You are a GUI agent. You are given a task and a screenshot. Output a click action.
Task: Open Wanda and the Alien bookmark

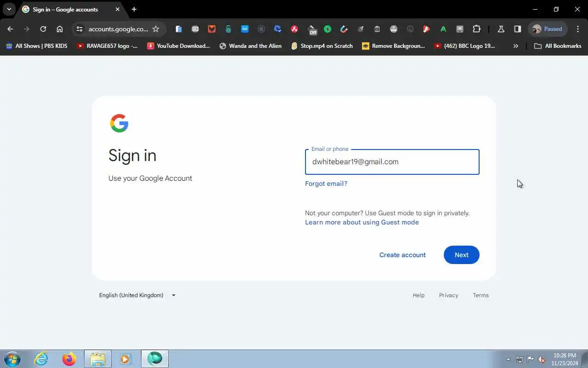click(250, 46)
